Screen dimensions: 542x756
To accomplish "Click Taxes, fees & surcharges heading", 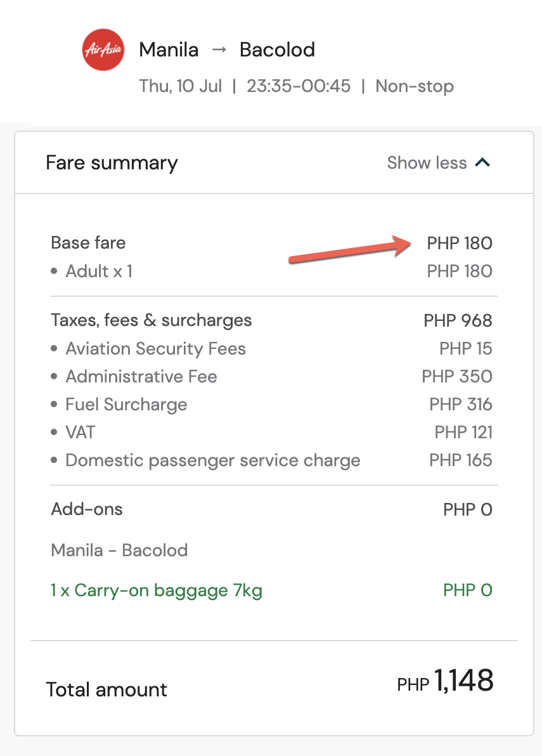I will (x=151, y=320).
